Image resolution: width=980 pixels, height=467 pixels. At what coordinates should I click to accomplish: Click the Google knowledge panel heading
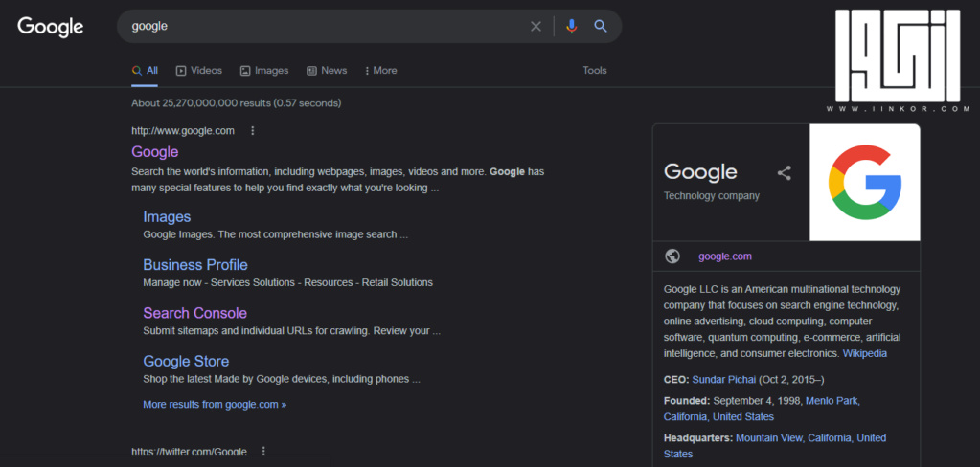click(x=700, y=171)
